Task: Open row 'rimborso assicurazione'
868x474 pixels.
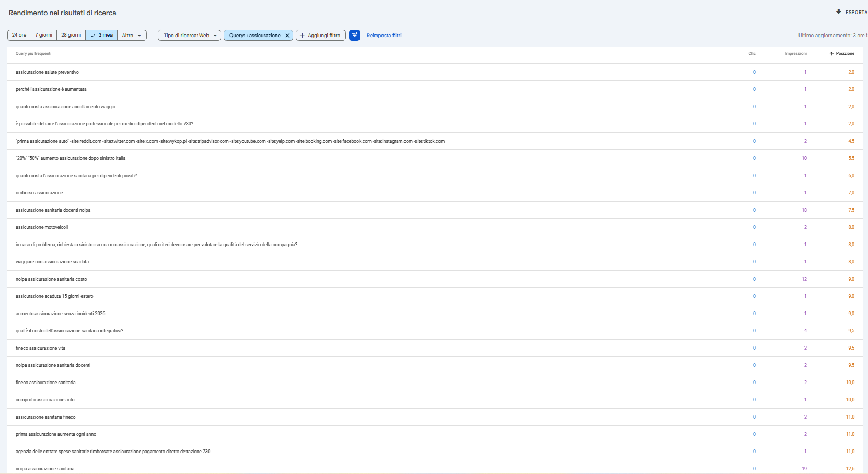Action: [x=435, y=193]
